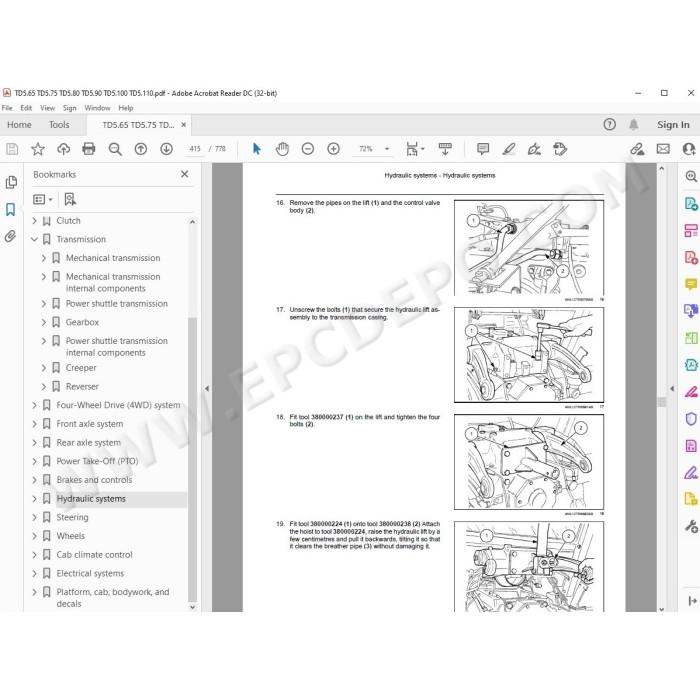Image resolution: width=700 pixels, height=700 pixels.
Task: Toggle the Bookmarks panel icon
Action: tap(10, 209)
